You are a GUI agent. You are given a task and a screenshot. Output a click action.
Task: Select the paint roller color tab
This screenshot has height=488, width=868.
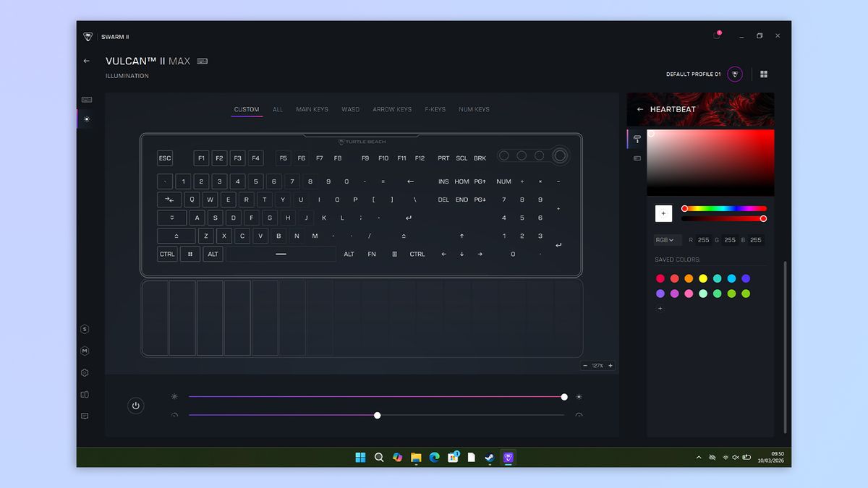[x=637, y=139]
